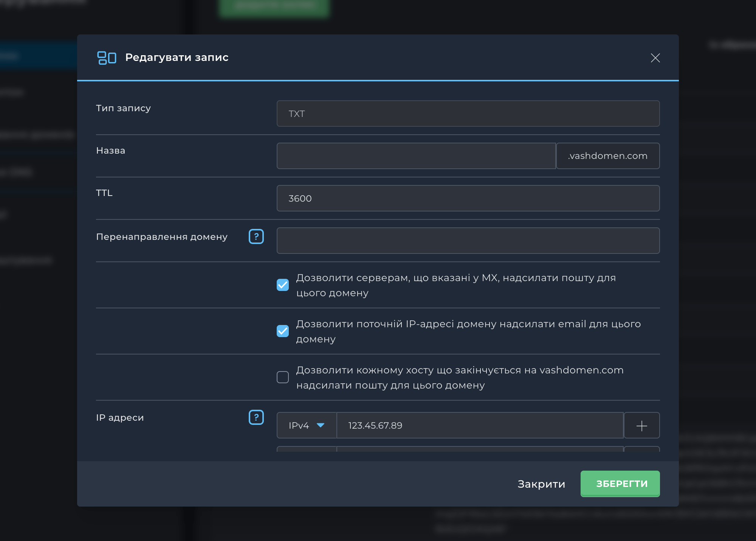
Task: Click the Редагувати запис dialog title
Action: click(177, 58)
